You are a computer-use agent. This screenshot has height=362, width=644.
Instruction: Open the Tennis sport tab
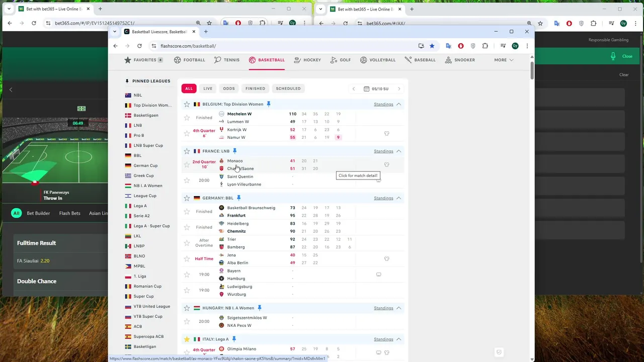click(227, 60)
